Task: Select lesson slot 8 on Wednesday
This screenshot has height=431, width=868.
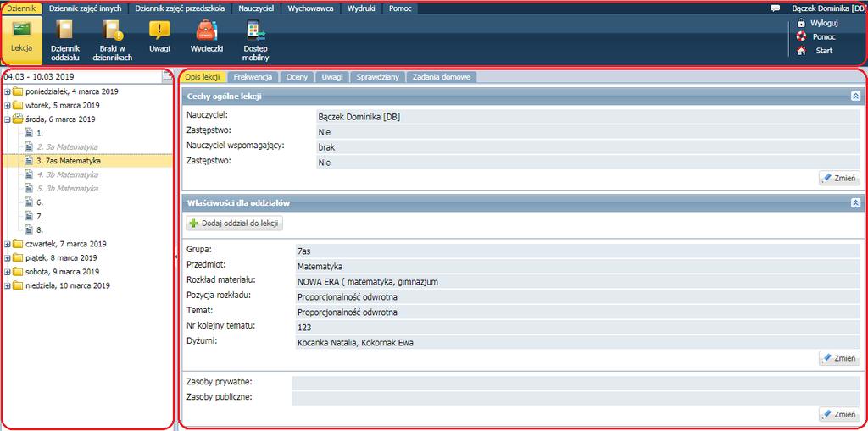Action: (40, 229)
